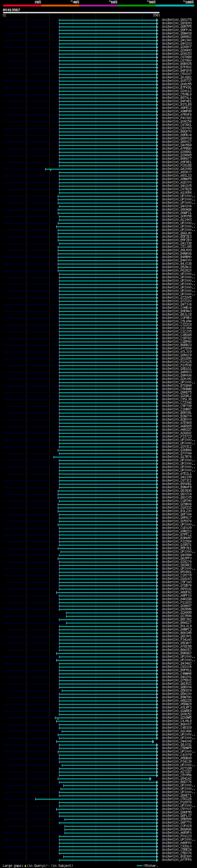197x868 pixels.
Task: Select the UniRef100_B4NKG6 label
Action: [x=176, y=253]
